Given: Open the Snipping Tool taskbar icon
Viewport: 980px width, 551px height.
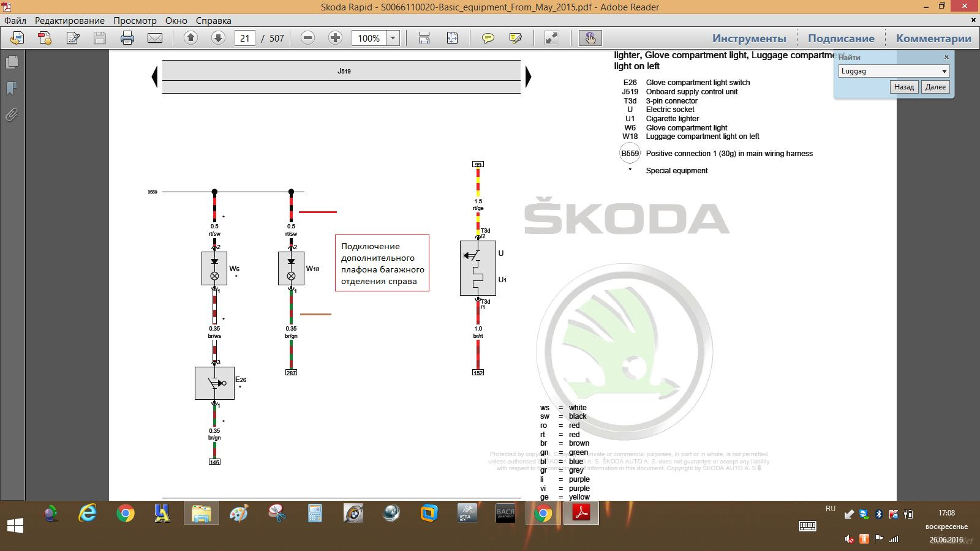Looking at the screenshot, I should point(277,513).
